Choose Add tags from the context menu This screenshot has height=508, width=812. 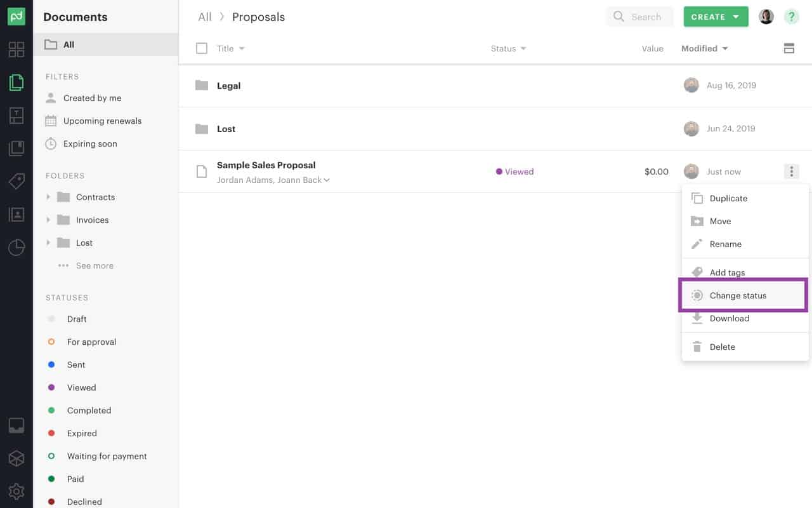pyautogui.click(x=745, y=272)
